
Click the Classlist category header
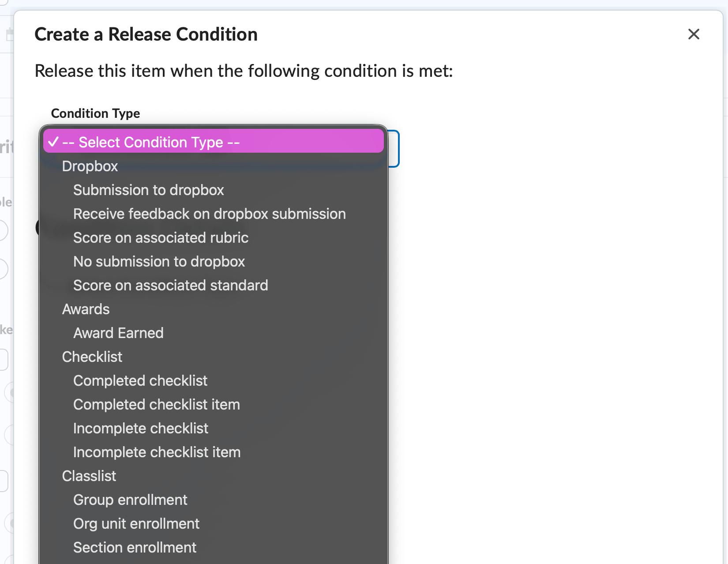[x=89, y=476]
